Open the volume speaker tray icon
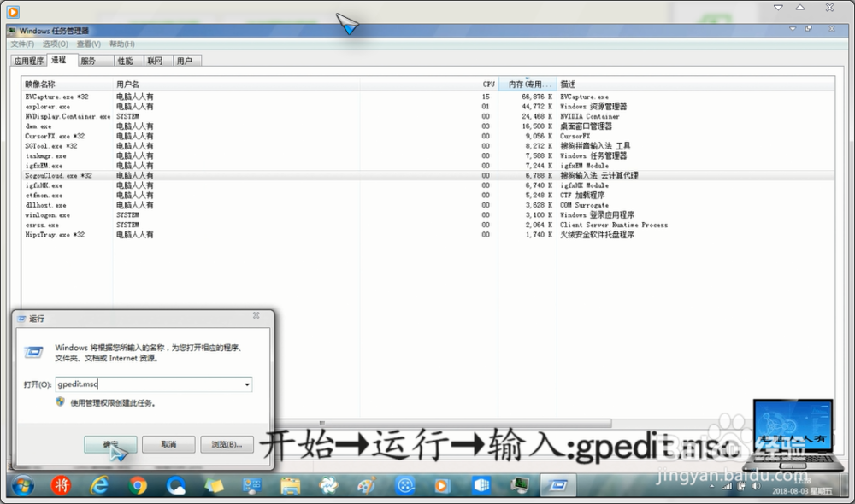The width and height of the screenshot is (855, 504). pyautogui.click(x=756, y=485)
